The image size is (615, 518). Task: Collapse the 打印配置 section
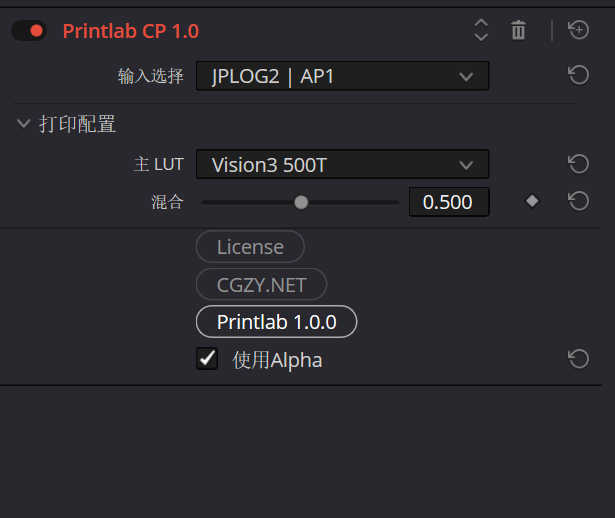pos(24,124)
